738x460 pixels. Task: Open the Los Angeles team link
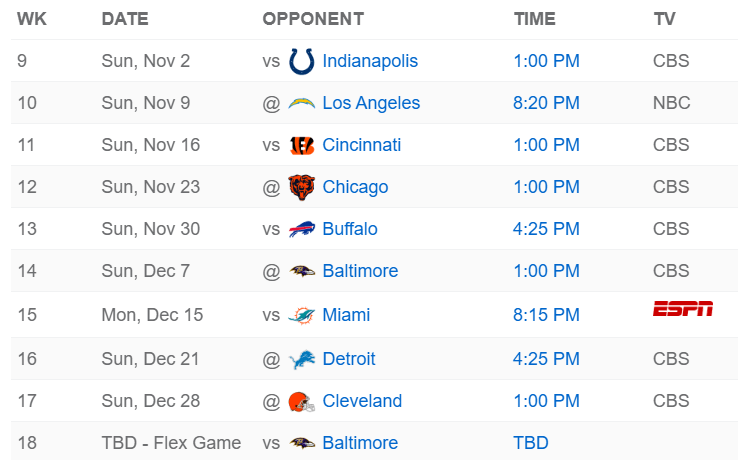pyautogui.click(x=371, y=103)
